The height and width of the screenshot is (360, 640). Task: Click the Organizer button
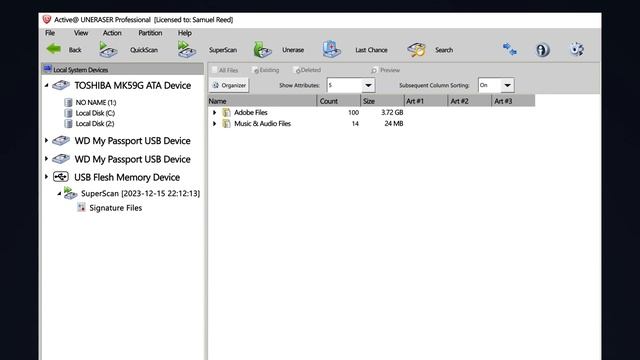[x=229, y=85]
